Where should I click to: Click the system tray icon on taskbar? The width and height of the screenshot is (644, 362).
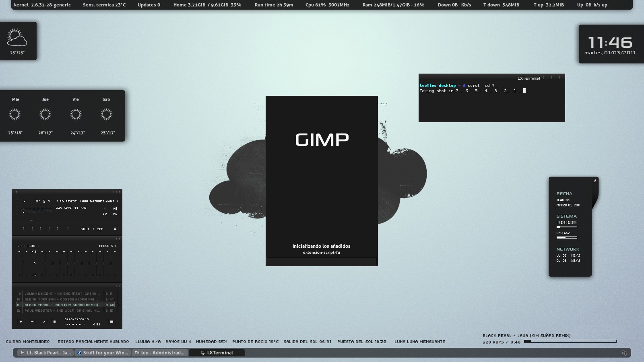tap(624, 353)
